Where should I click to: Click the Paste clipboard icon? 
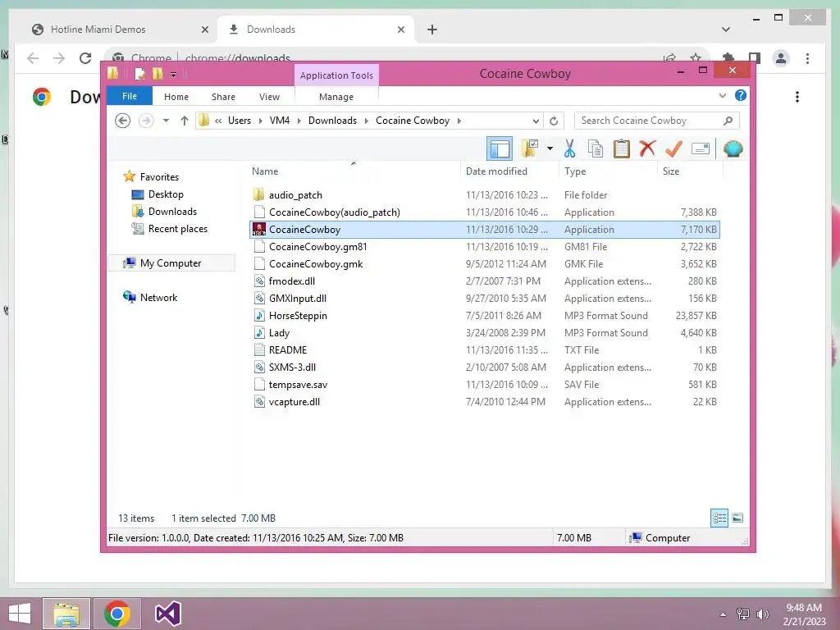[x=622, y=148]
